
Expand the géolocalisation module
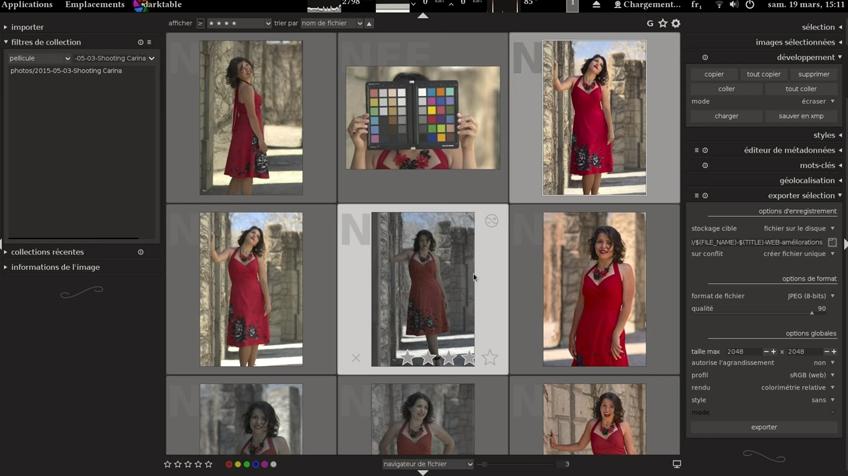click(x=807, y=181)
